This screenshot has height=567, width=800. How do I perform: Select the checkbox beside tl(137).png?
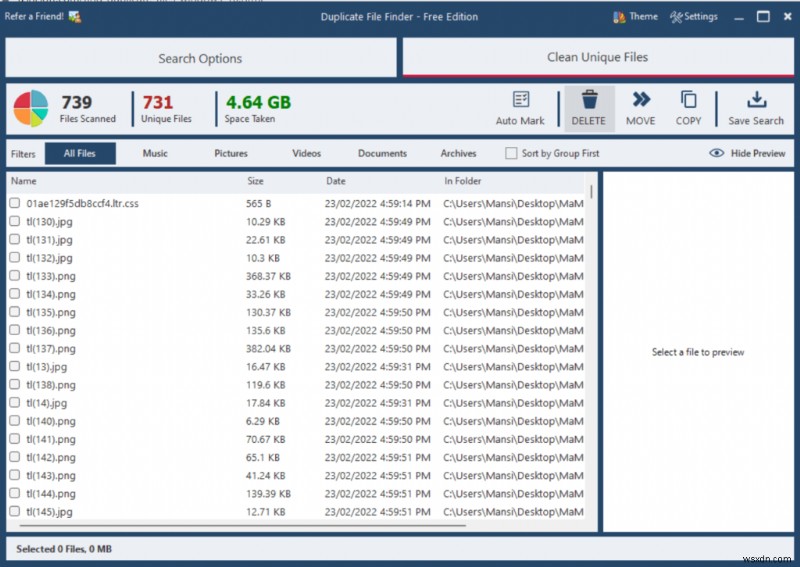pyautogui.click(x=15, y=349)
